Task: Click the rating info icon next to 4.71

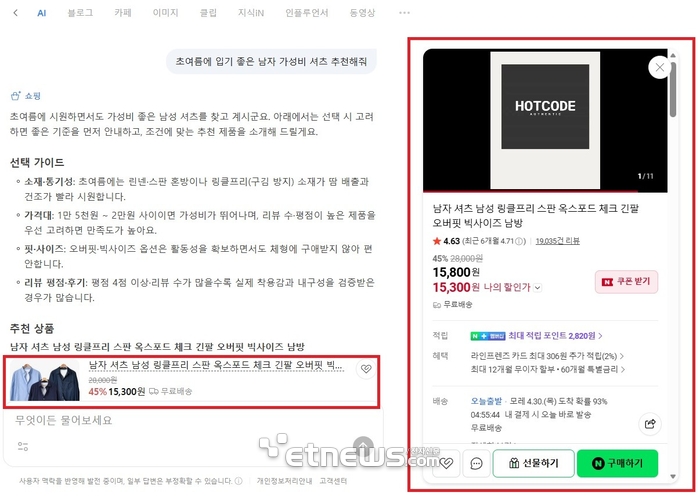Action: point(519,241)
